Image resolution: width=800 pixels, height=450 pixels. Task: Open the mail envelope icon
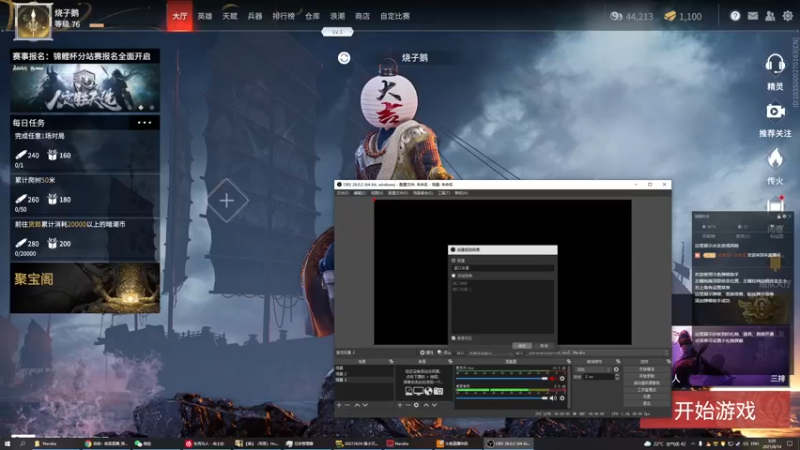click(753, 16)
